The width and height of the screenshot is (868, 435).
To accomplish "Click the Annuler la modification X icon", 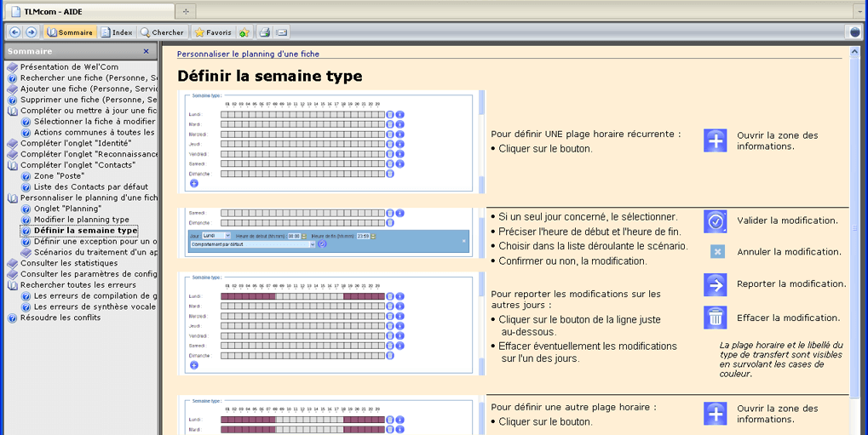I will [x=716, y=252].
